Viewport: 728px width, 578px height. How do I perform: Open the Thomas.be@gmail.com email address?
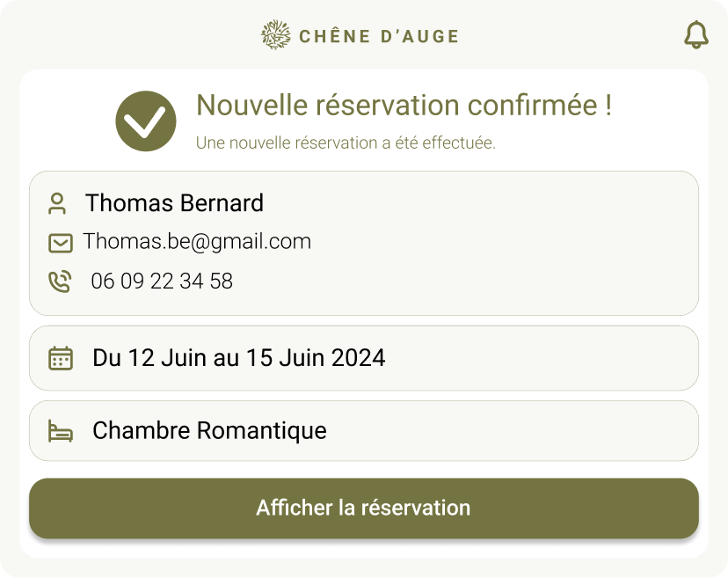(197, 242)
